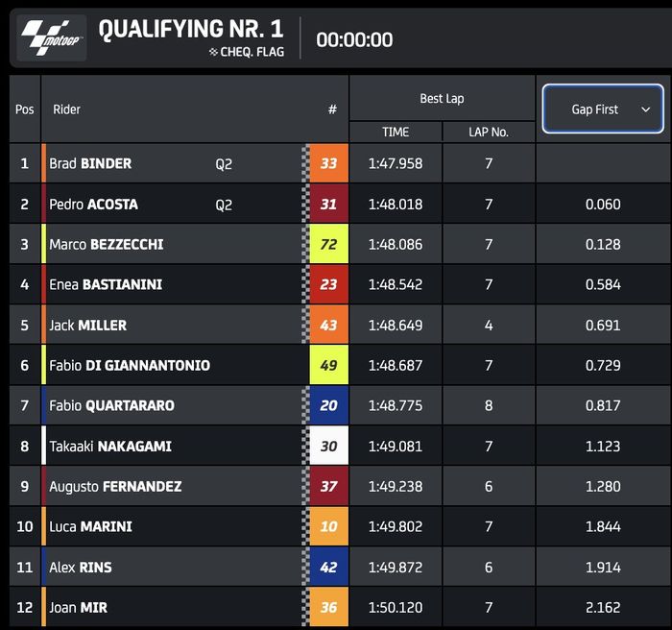
Task: Click Joan Mir's number 36 badge
Action: click(328, 608)
